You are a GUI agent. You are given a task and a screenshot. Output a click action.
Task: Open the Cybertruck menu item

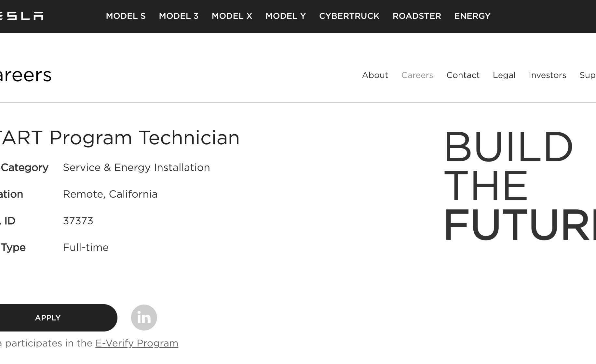[x=349, y=16]
